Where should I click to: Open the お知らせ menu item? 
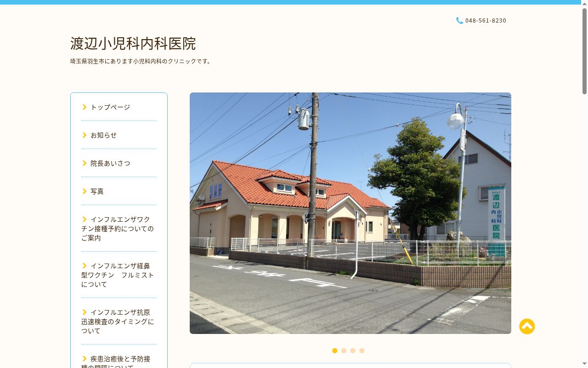[103, 135]
